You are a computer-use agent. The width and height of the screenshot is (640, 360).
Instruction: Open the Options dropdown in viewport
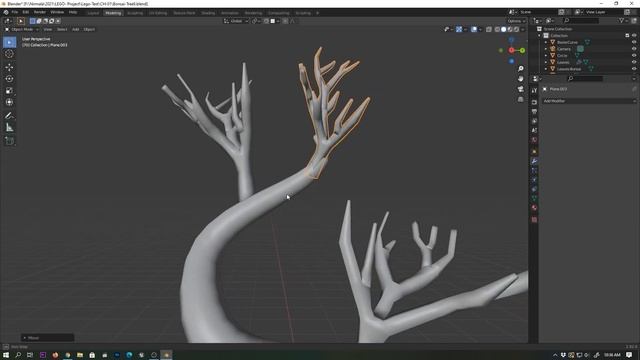coord(516,21)
